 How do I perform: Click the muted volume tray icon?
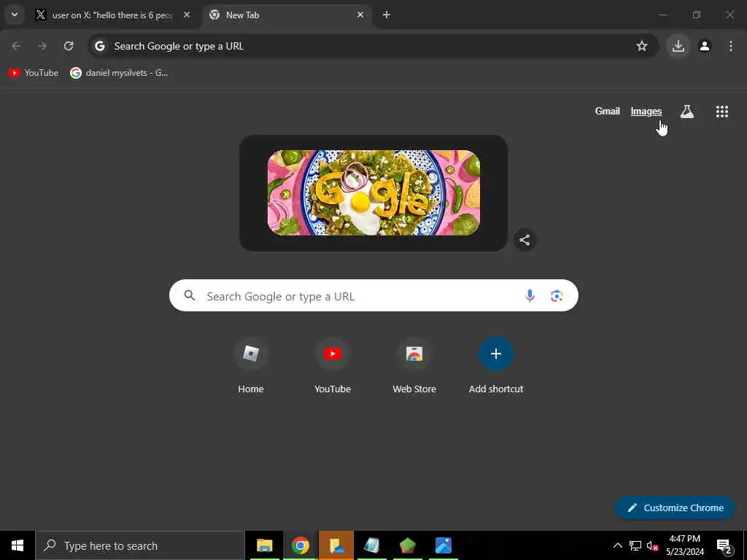click(x=652, y=545)
